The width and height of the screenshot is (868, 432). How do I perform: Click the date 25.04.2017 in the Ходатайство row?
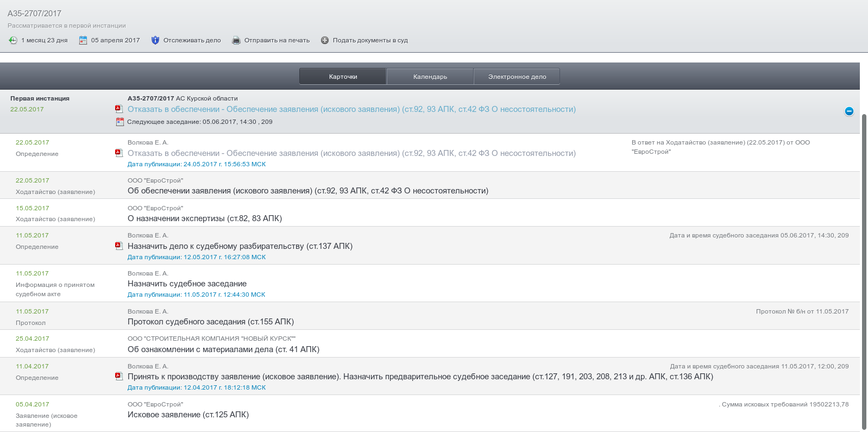[x=33, y=339]
